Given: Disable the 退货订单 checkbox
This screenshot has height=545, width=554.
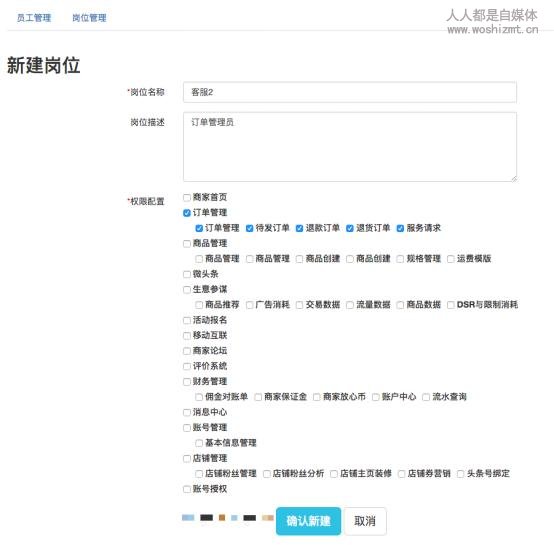Looking at the screenshot, I should click(350, 229).
